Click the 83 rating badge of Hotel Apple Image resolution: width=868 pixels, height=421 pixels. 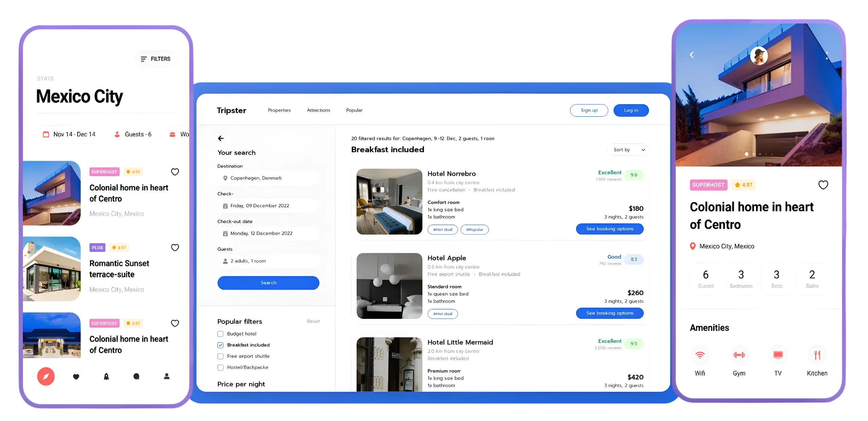point(634,259)
